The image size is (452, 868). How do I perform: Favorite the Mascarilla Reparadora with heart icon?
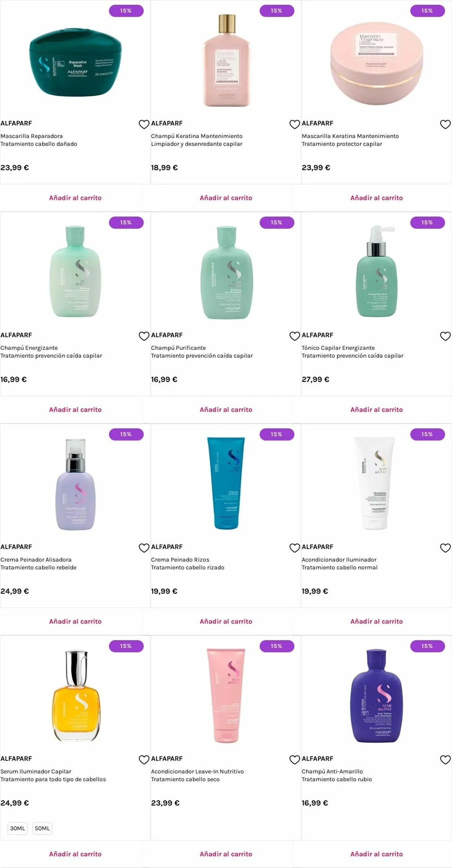pyautogui.click(x=144, y=124)
